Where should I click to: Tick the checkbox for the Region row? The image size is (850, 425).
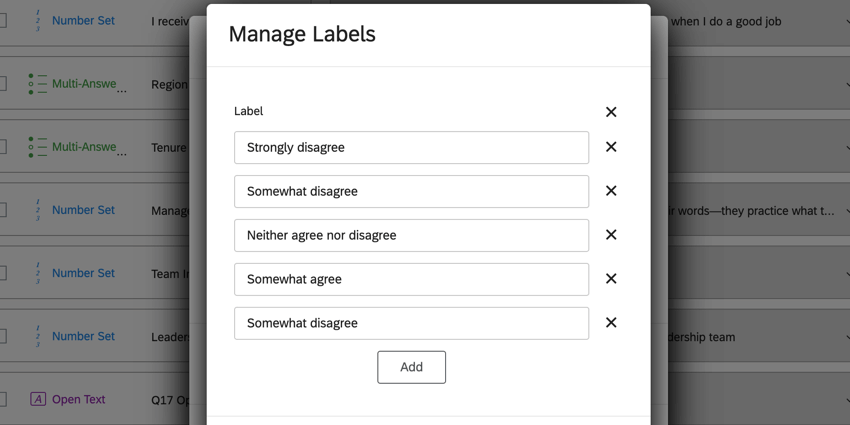[x=3, y=84]
